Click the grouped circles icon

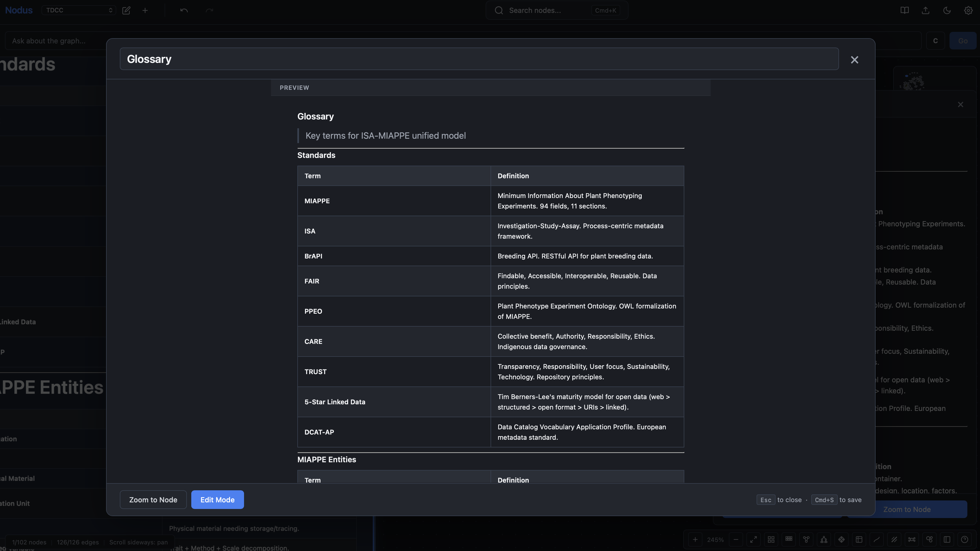tap(929, 539)
